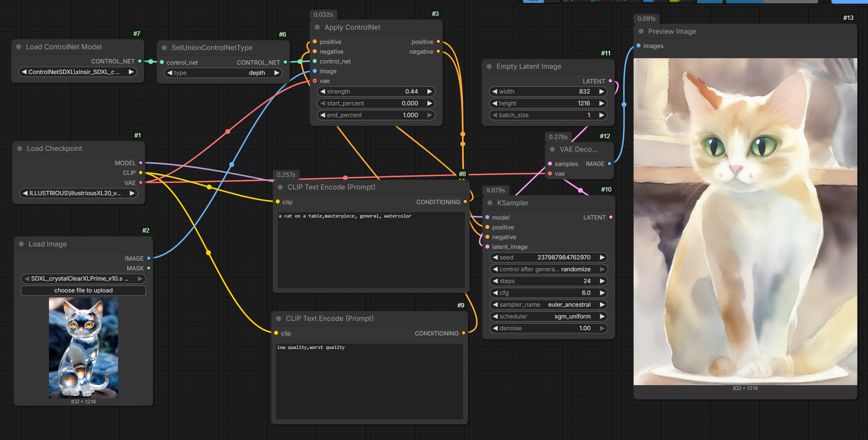
Task: Click the right arrow next to seed value
Action: pos(602,257)
